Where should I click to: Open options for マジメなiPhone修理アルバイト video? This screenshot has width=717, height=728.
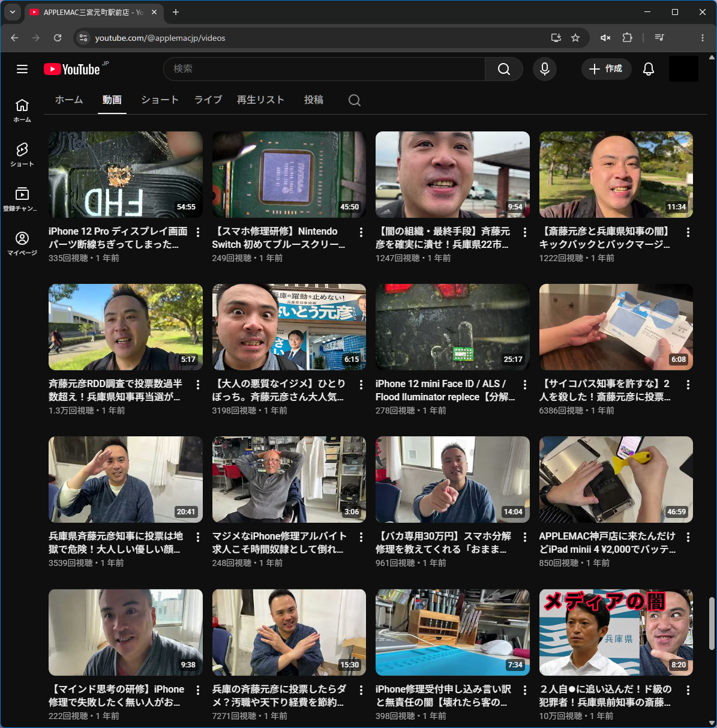[361, 537]
